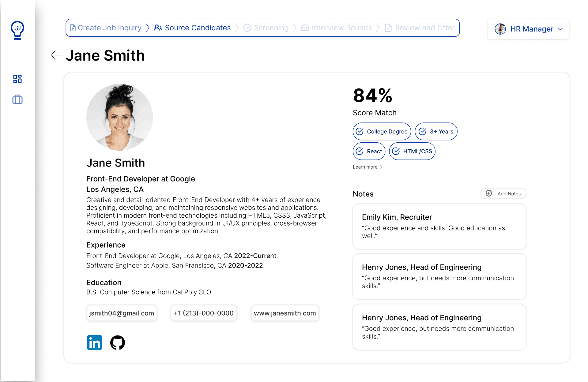Toggle the HTML/CSS match criterion

tap(412, 151)
